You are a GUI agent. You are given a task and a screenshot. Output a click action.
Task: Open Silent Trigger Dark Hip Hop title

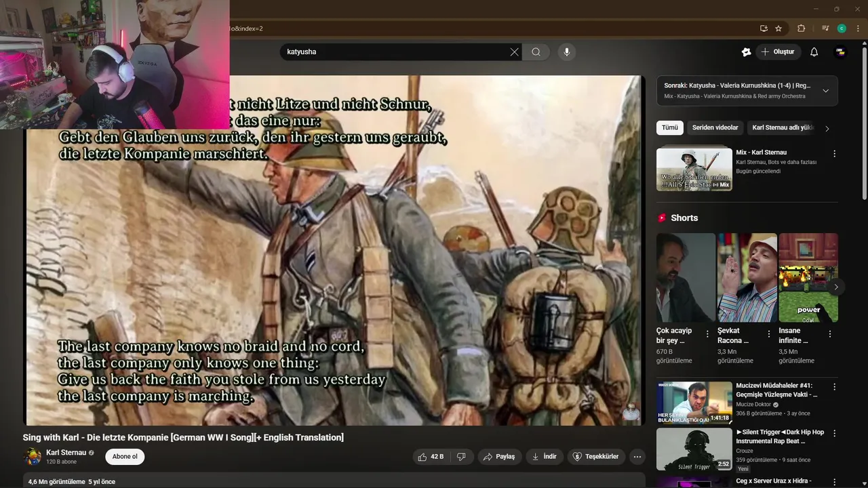click(780, 436)
